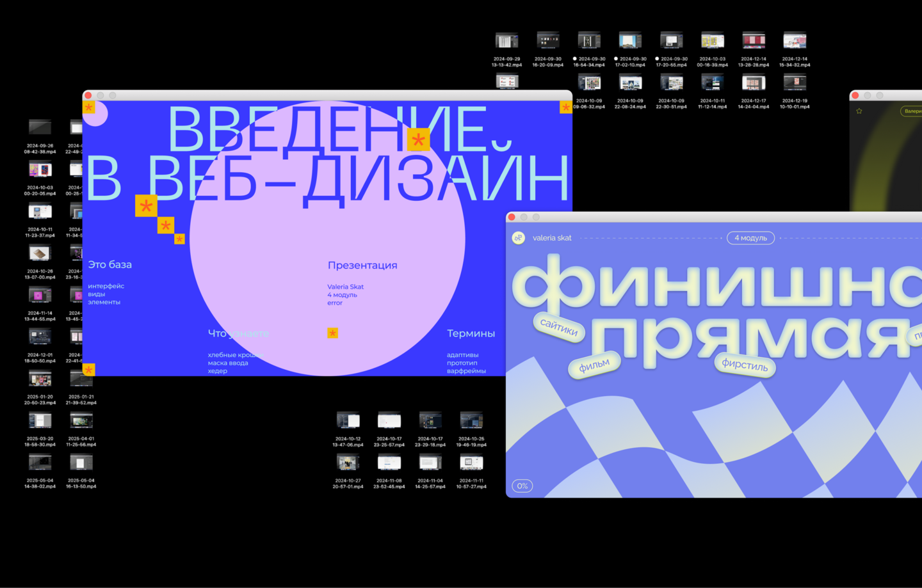Select file 2024-10-26 13-07-00.mp4

pyautogui.click(x=40, y=262)
